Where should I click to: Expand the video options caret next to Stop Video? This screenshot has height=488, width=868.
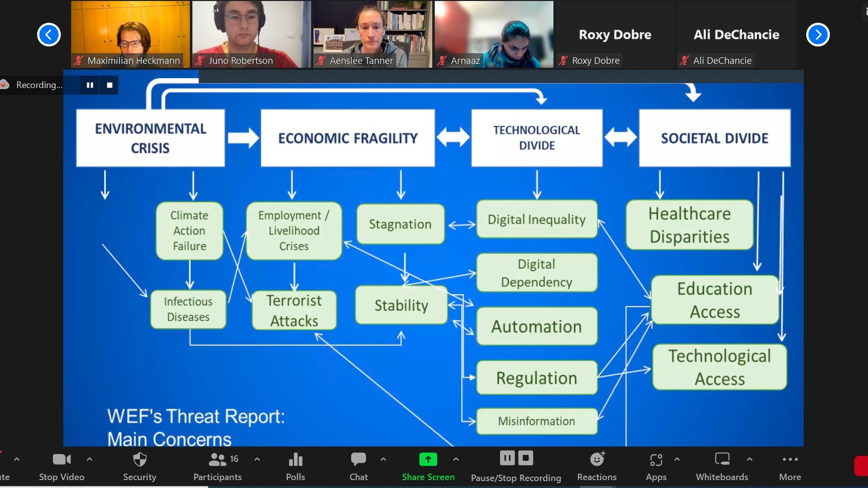coord(90,459)
